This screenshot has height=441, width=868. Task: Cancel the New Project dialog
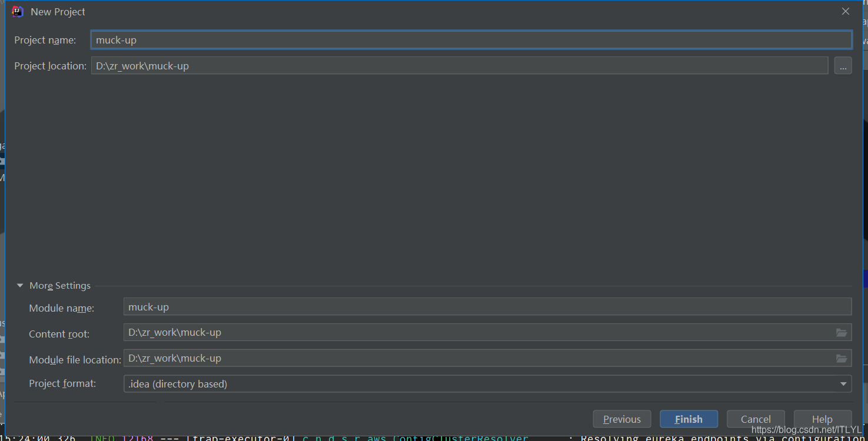pyautogui.click(x=756, y=419)
